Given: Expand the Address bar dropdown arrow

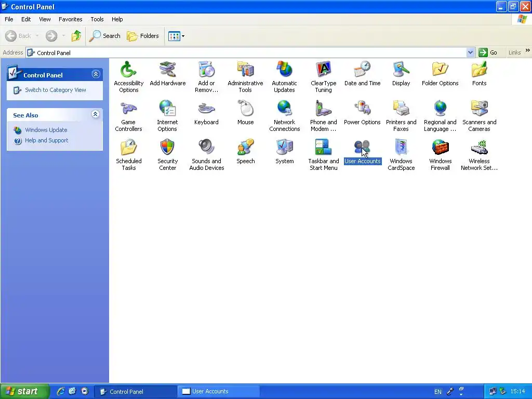Looking at the screenshot, I should [470, 52].
